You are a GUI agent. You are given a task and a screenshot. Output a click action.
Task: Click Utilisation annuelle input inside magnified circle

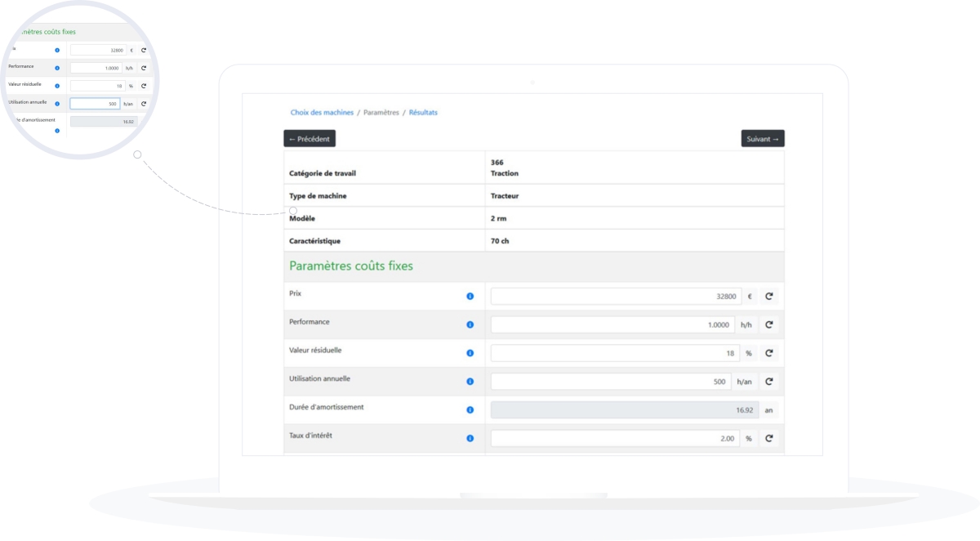click(x=95, y=104)
